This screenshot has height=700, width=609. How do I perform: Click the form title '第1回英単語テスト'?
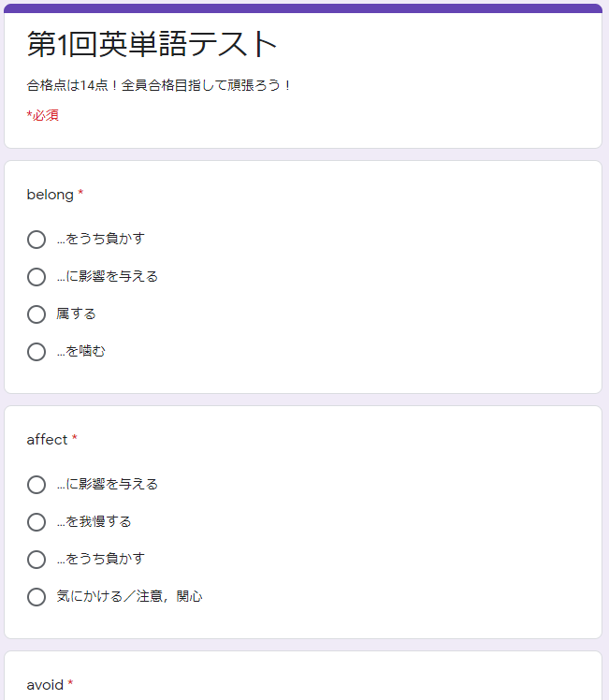click(x=152, y=44)
